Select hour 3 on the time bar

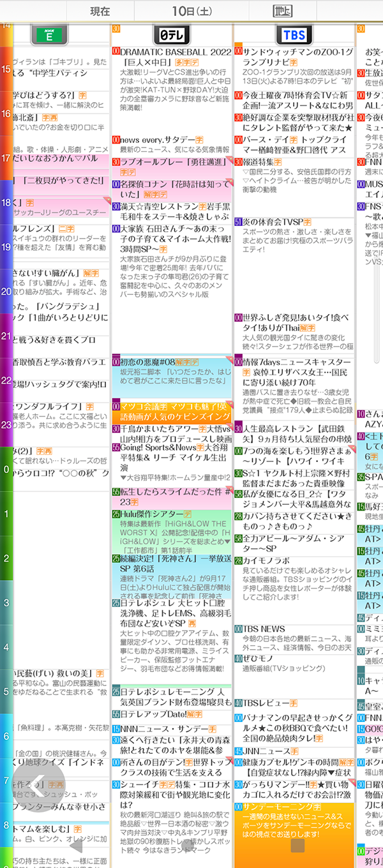(6, 602)
